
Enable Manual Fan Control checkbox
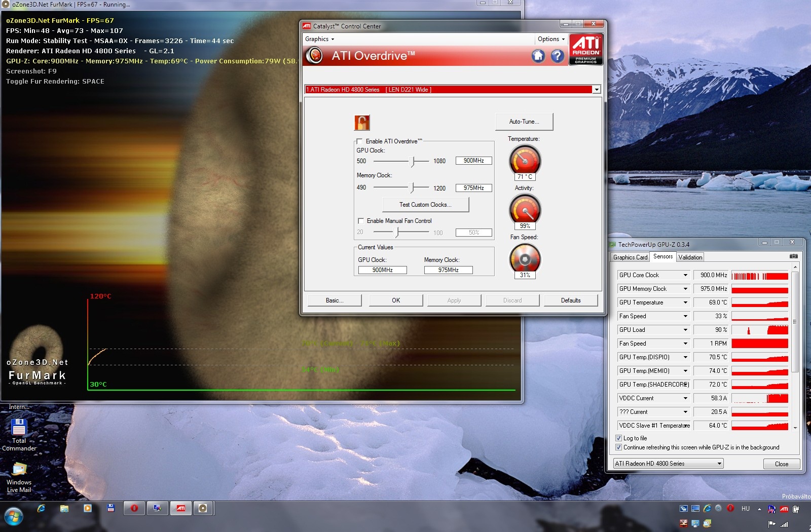pyautogui.click(x=361, y=221)
